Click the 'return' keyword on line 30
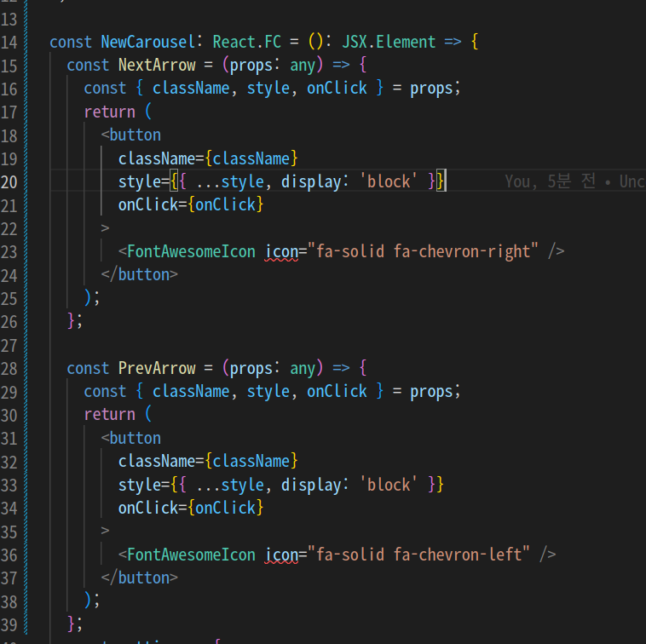 click(x=110, y=414)
